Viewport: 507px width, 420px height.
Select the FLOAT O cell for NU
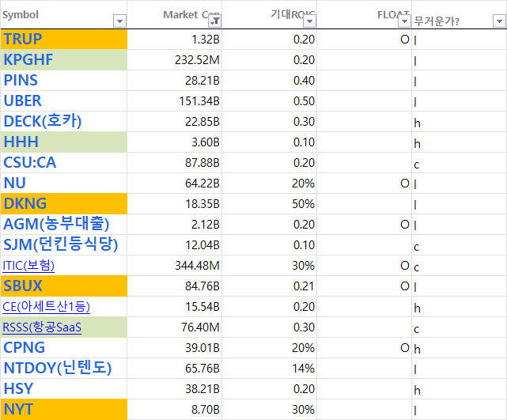pyautogui.click(x=364, y=184)
